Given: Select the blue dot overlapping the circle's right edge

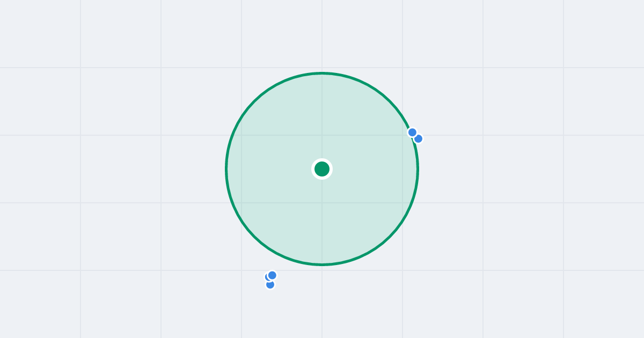Looking at the screenshot, I should point(412,132).
